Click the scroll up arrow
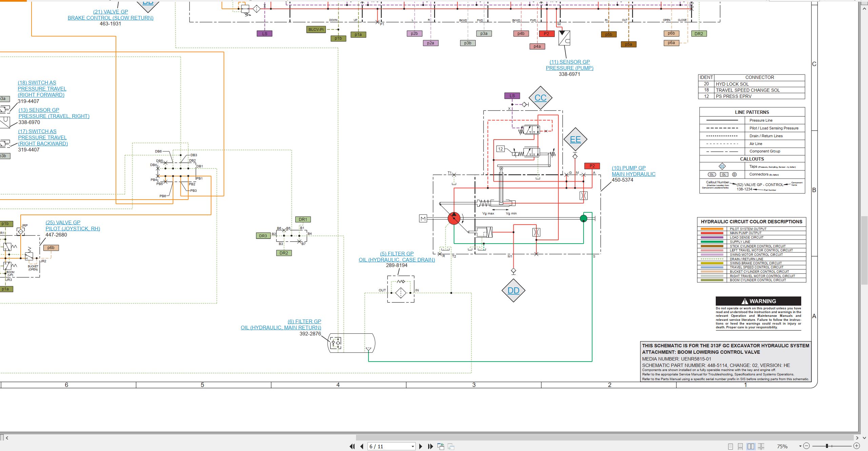The height and width of the screenshot is (451, 868). coord(865,8)
